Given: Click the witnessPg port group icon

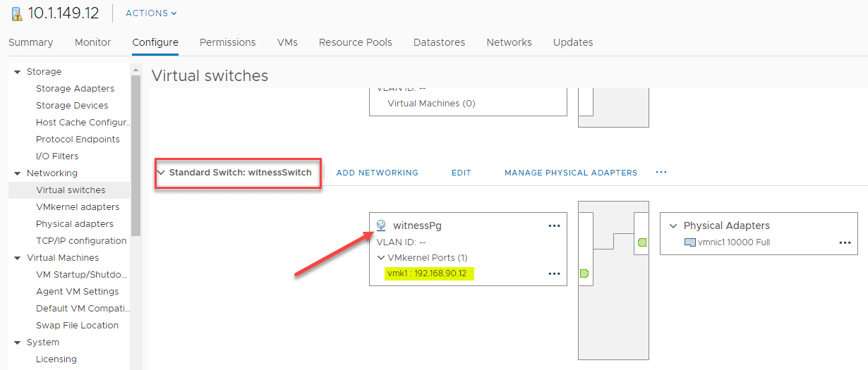Looking at the screenshot, I should click(x=381, y=226).
